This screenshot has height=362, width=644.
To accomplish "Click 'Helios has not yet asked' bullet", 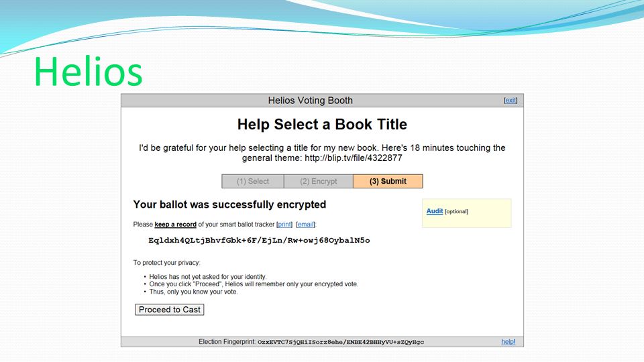I will click(208, 277).
